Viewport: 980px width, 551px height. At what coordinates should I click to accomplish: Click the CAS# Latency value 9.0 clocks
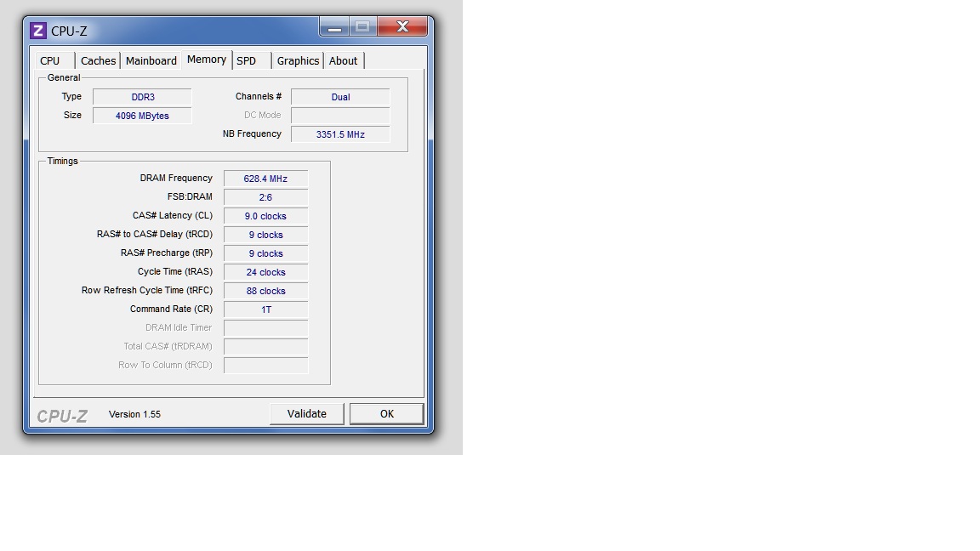[265, 216]
